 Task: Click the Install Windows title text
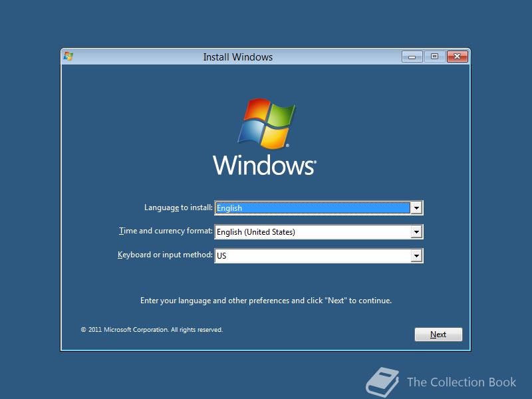click(x=238, y=57)
